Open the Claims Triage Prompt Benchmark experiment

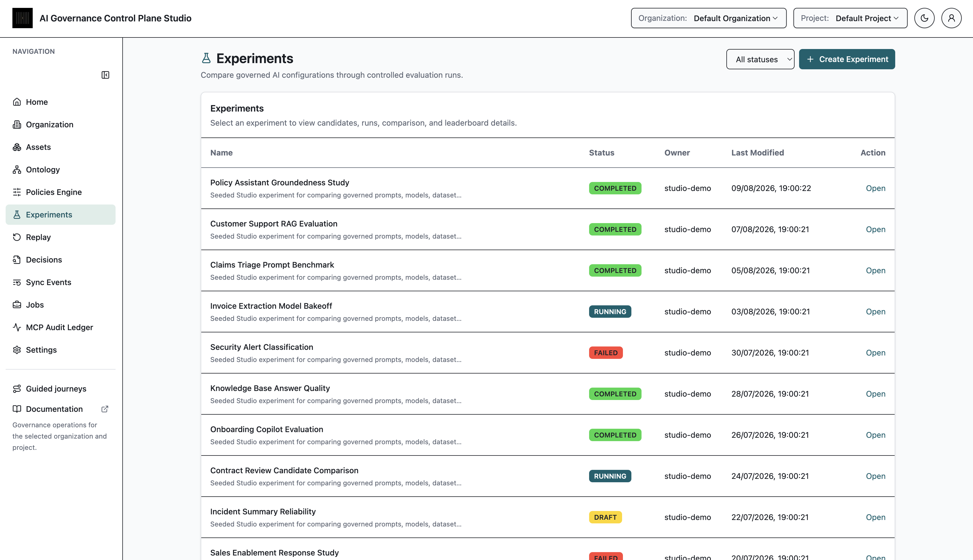point(875,270)
